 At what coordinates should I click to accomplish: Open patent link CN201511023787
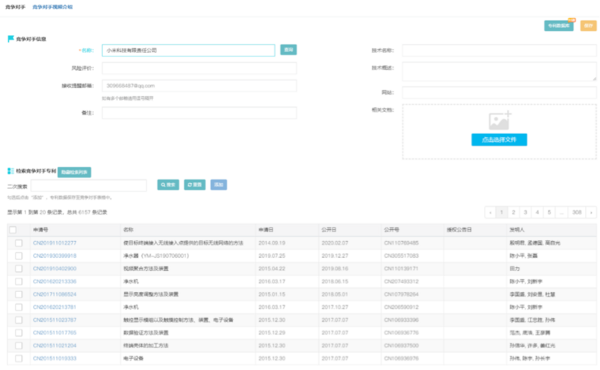tap(55, 320)
